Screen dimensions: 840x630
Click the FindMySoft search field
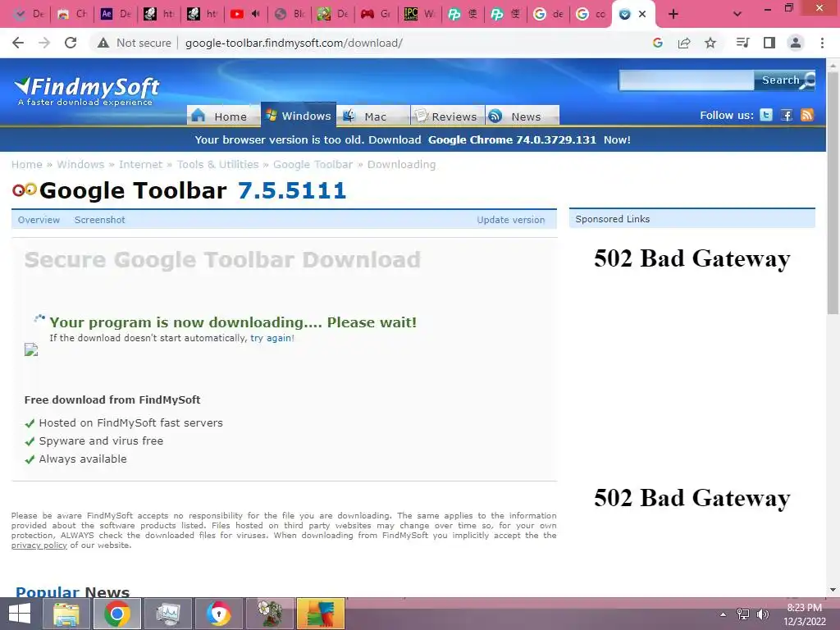click(x=687, y=80)
